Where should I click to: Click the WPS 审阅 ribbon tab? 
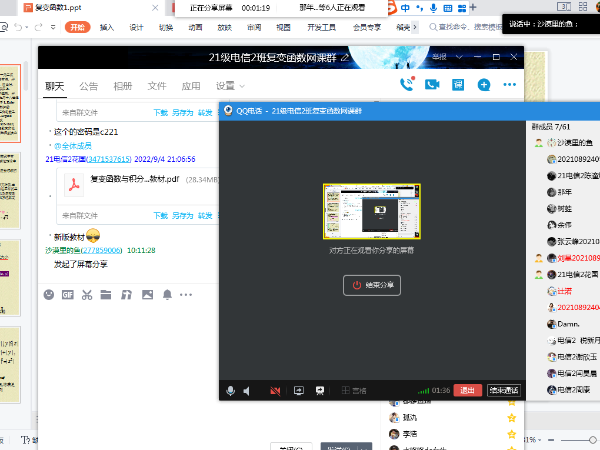pos(254,28)
